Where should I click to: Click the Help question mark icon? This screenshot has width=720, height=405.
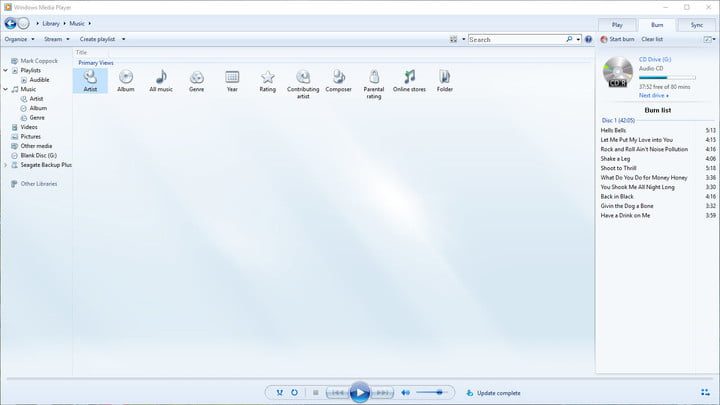tap(590, 39)
